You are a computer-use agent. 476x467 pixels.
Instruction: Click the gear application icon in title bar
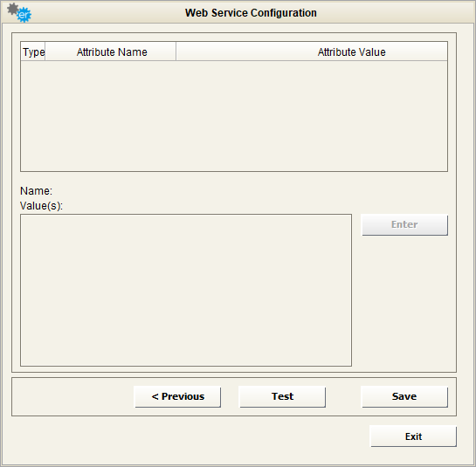pos(19,12)
